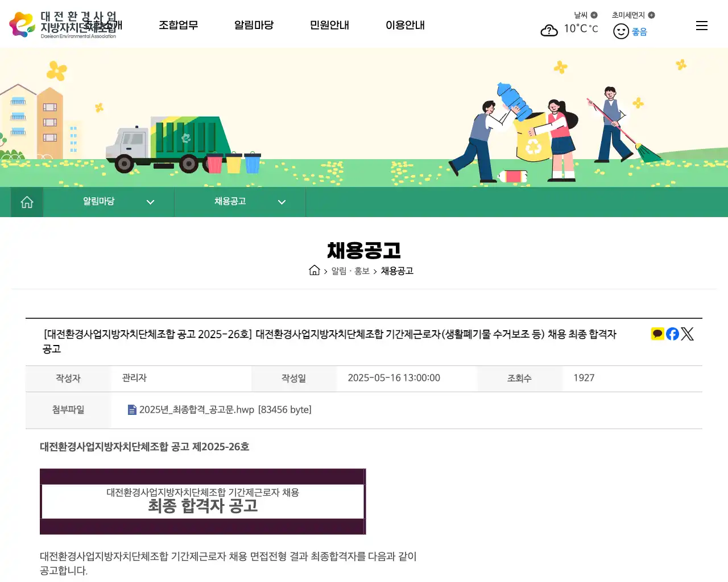Open the 조합업무 menu
This screenshot has height=582, width=728.
click(x=179, y=25)
